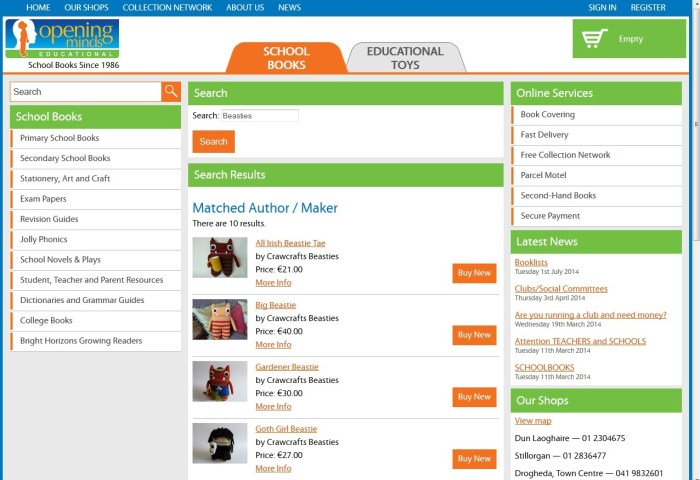Open Student, Teacher and Parent Resources
The image size is (700, 480).
pyautogui.click(x=96, y=280)
